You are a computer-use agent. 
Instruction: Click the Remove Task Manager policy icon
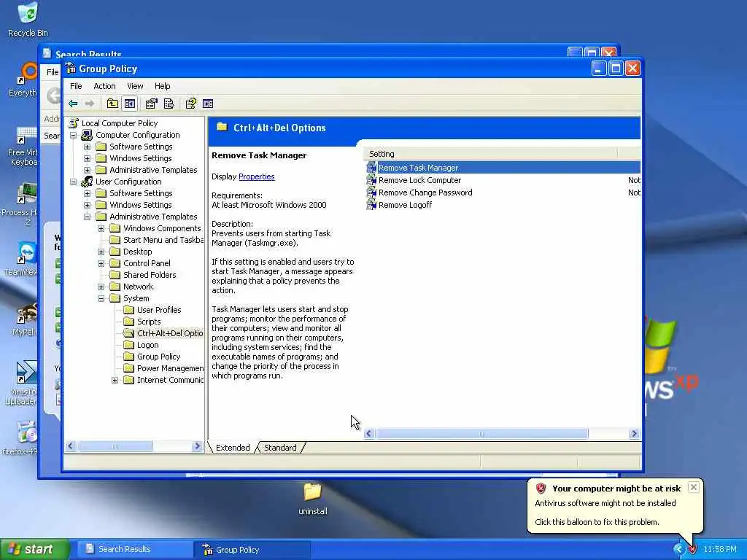pos(371,168)
